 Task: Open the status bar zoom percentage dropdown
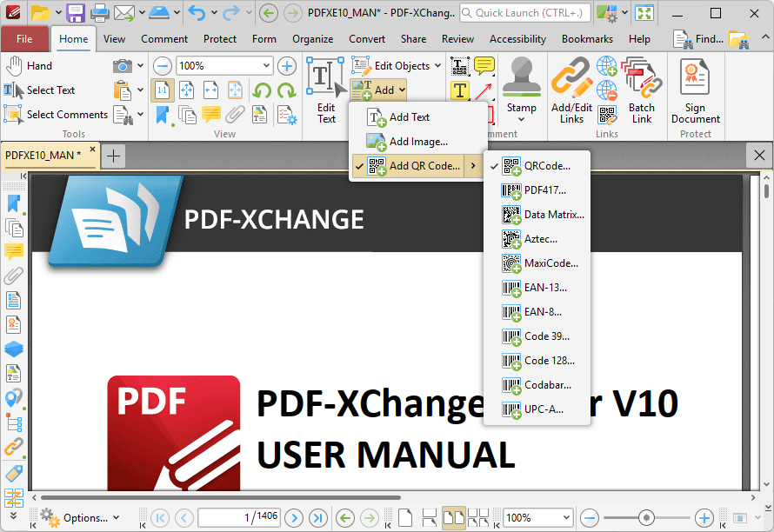click(x=566, y=518)
